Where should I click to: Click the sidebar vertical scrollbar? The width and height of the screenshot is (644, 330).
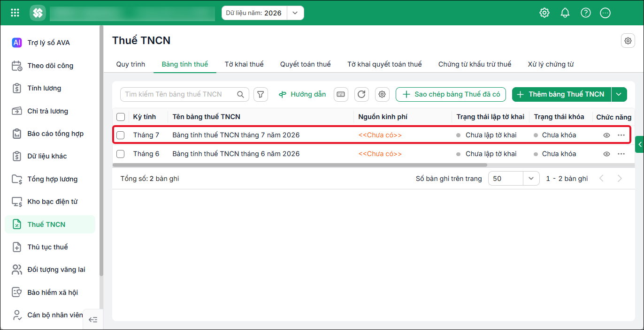pyautogui.click(x=101, y=150)
